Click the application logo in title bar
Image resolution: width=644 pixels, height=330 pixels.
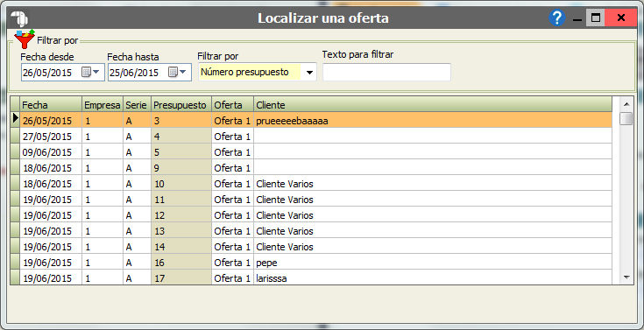tap(19, 18)
